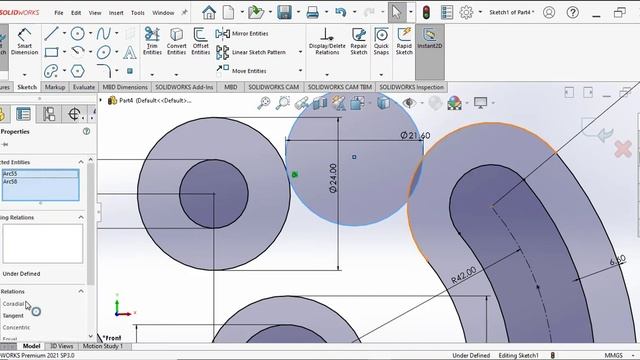The height and width of the screenshot is (360, 640).
Task: Select the Polygon sketch tool
Action: 78,71
